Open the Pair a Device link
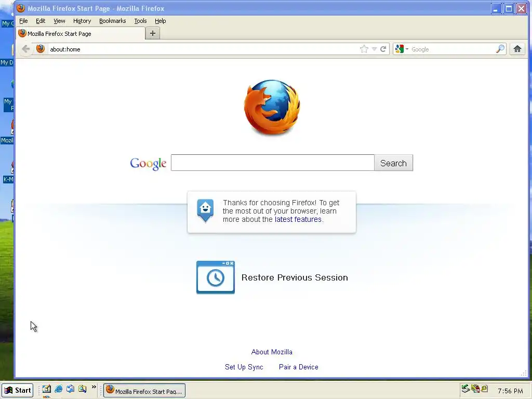Image resolution: width=532 pixels, height=399 pixels. (299, 367)
